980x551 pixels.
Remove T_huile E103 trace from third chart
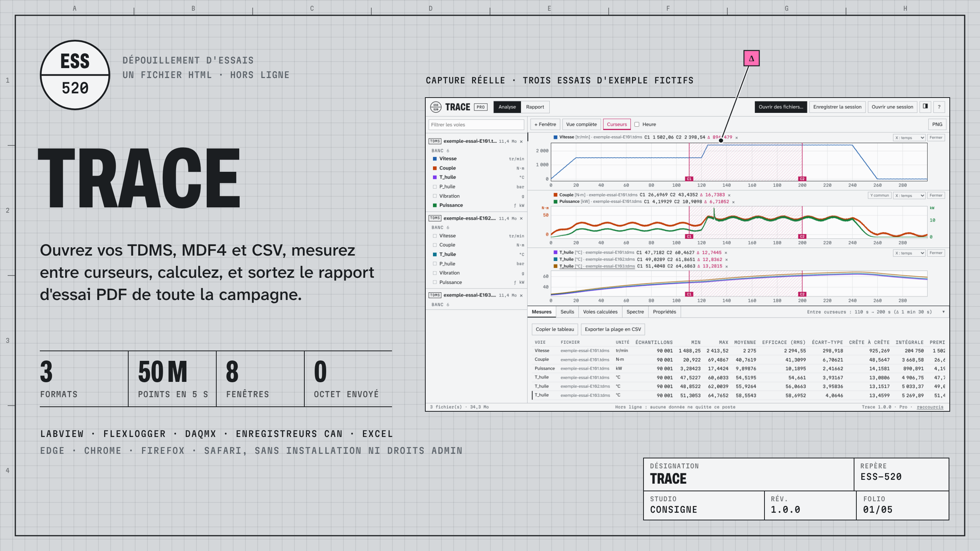coord(727,267)
